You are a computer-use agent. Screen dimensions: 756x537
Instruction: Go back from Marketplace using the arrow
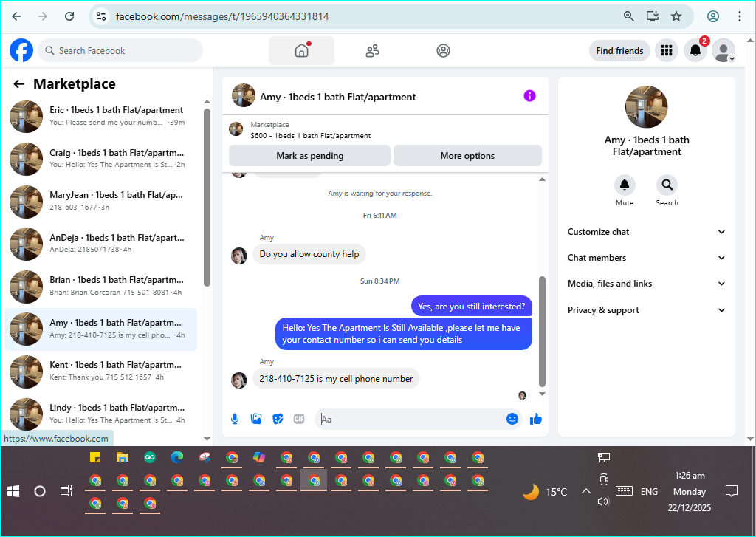pos(18,84)
